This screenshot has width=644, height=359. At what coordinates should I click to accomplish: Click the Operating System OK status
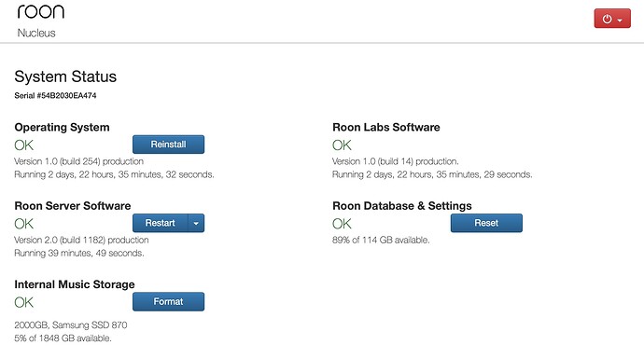[x=24, y=145]
